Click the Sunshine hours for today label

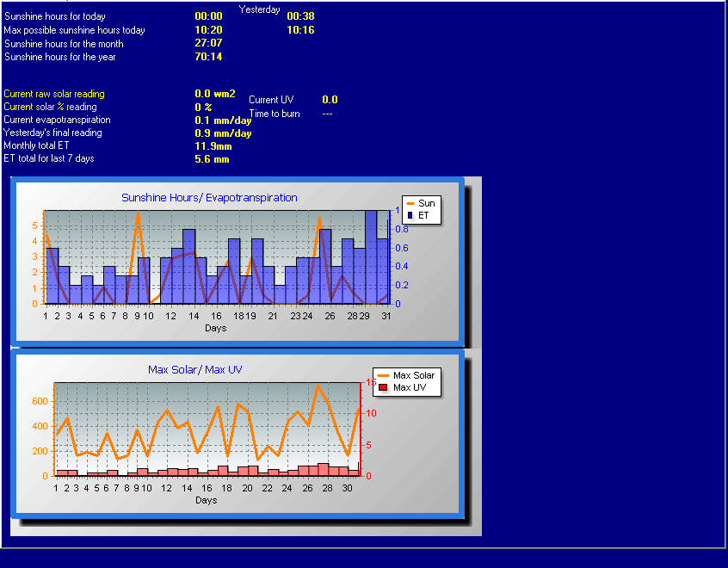[x=55, y=16]
